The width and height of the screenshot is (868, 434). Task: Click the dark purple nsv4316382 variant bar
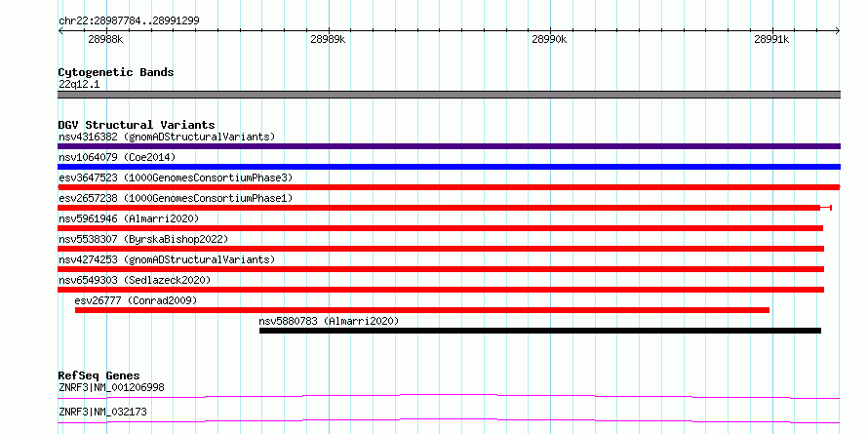click(449, 146)
